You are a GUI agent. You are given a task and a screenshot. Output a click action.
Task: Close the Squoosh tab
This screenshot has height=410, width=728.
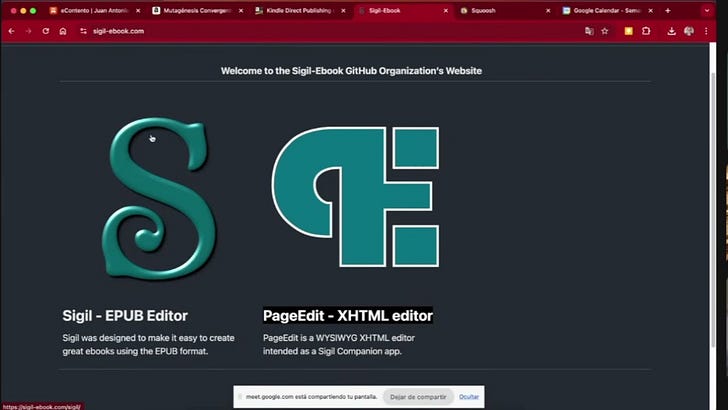point(548,10)
